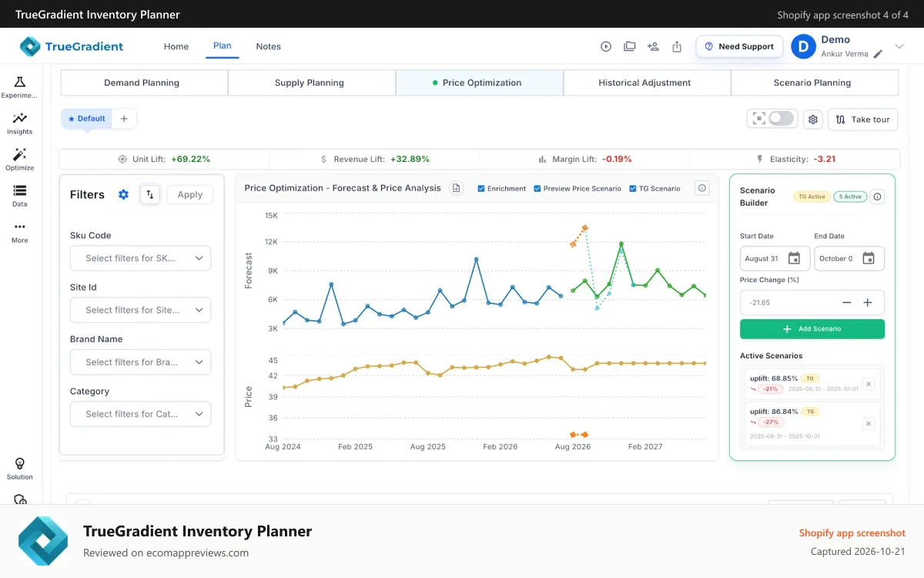Click the Revenue Lift +32.89% value
Viewport: 924px width, 578px height.
click(x=410, y=159)
